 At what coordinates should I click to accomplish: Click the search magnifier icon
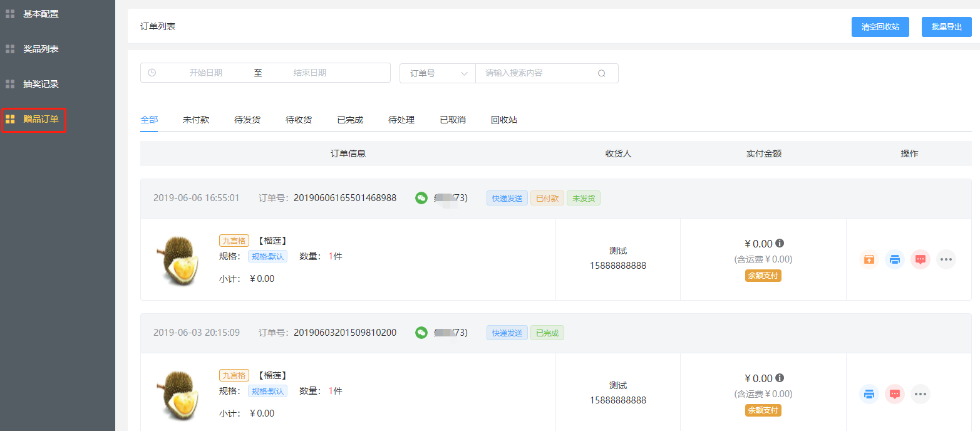[x=602, y=73]
